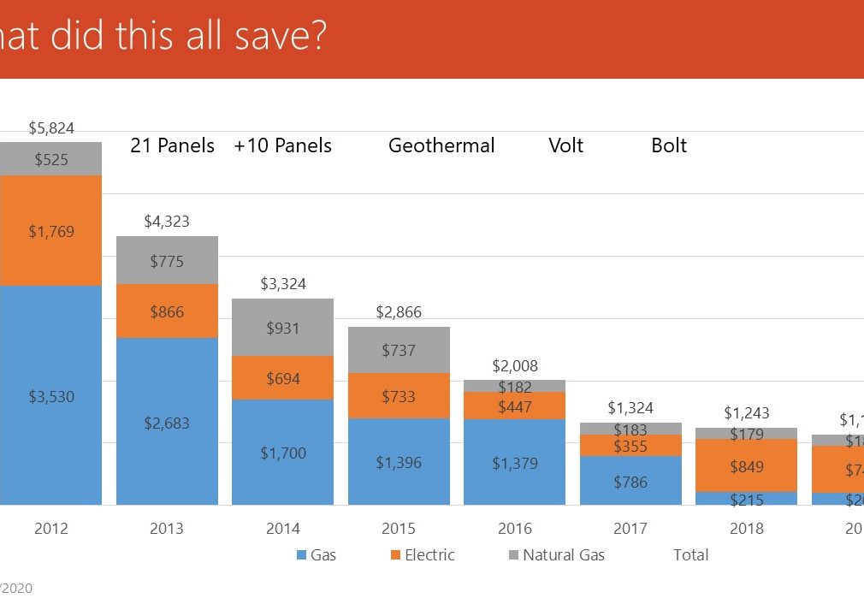Click the Geothermal annotation text
The height and width of the screenshot is (616, 864).
pos(441,145)
